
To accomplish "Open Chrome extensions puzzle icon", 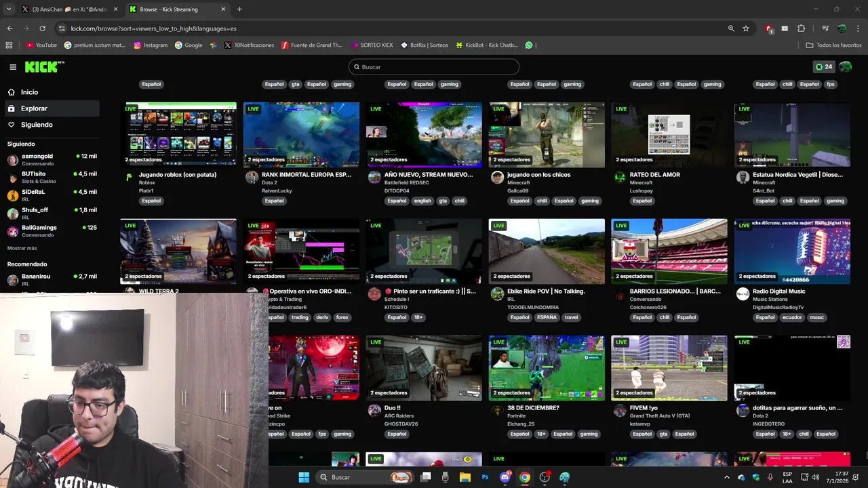I will (x=802, y=28).
